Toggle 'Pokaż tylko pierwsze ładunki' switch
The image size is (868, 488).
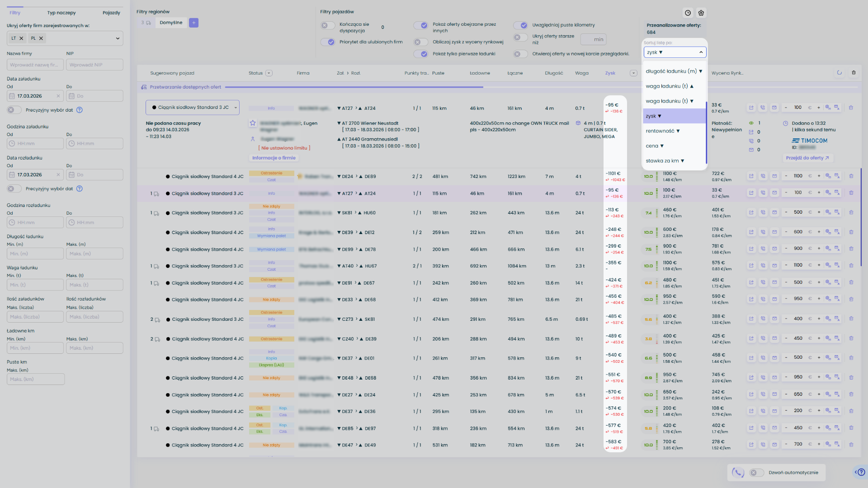tap(421, 54)
